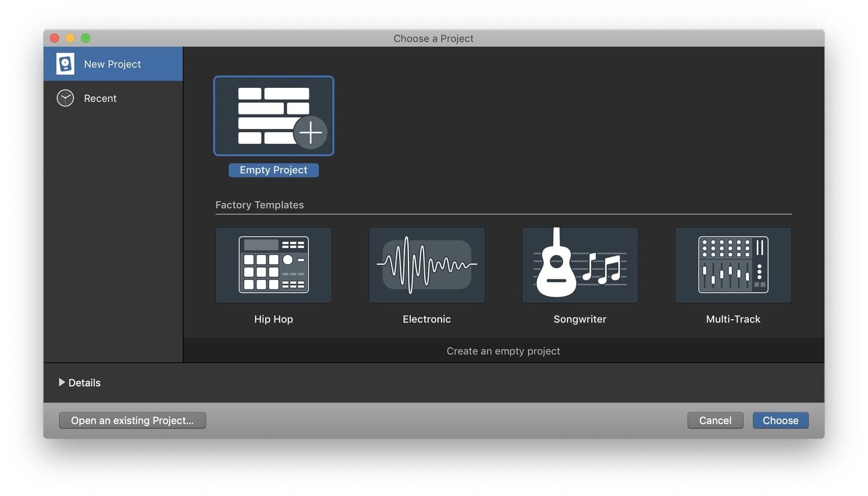
Task: Reveal project details options
Action: coord(84,382)
